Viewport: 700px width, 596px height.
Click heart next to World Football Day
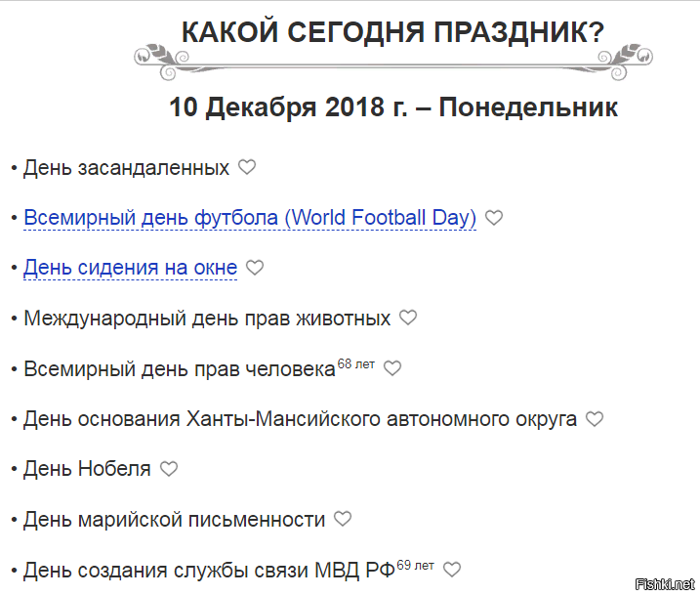[x=494, y=218]
